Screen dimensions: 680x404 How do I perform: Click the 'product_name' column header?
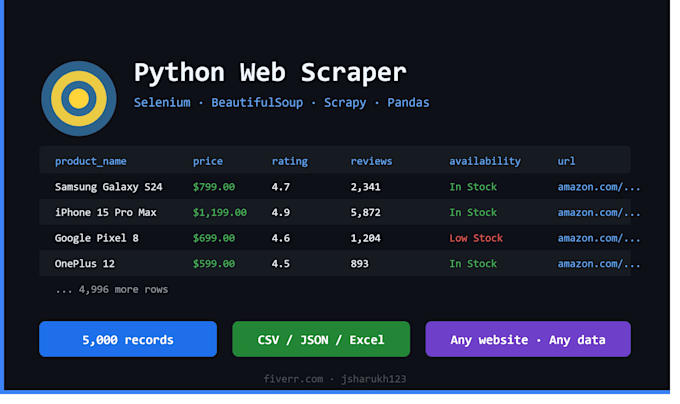[x=91, y=161]
